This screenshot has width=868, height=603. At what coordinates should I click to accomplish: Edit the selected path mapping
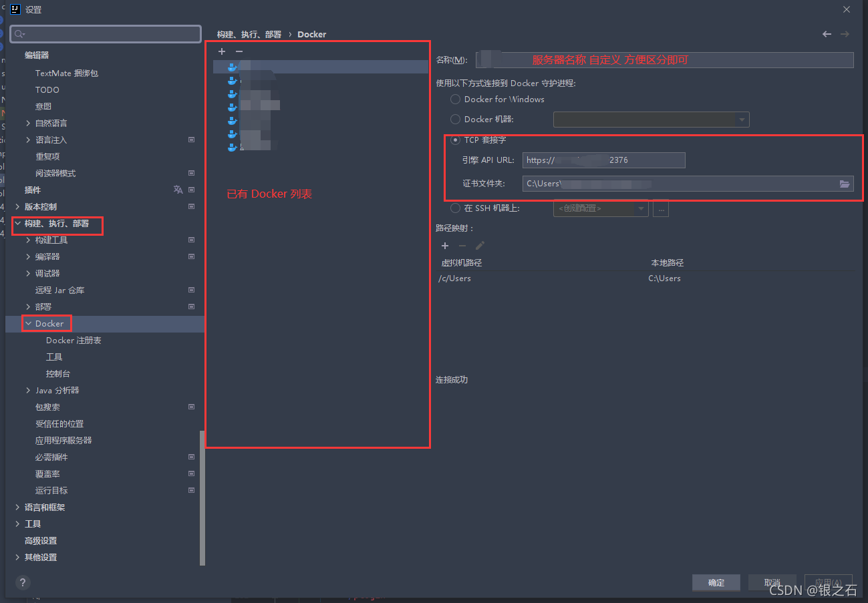(480, 246)
